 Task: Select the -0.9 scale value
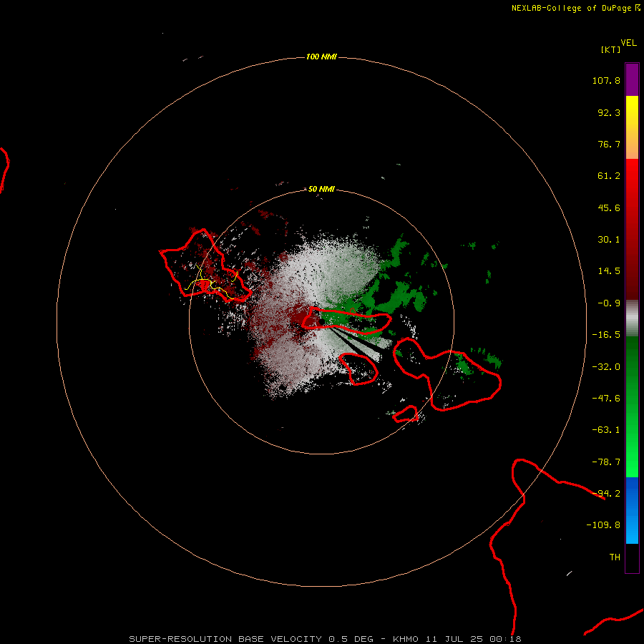point(609,303)
